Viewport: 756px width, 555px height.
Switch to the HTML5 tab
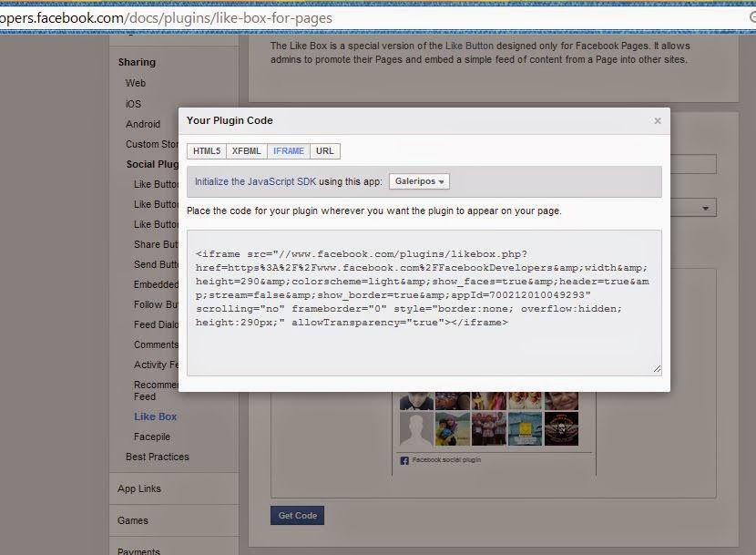207,151
